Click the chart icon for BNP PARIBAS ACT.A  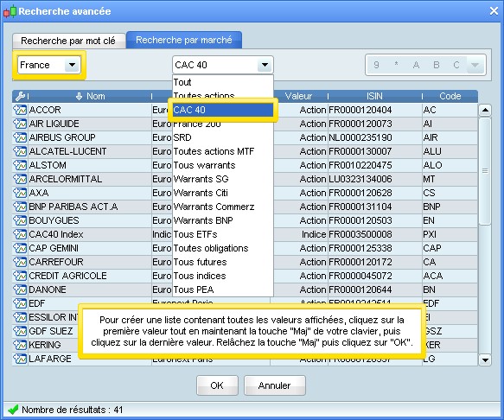pos(20,207)
